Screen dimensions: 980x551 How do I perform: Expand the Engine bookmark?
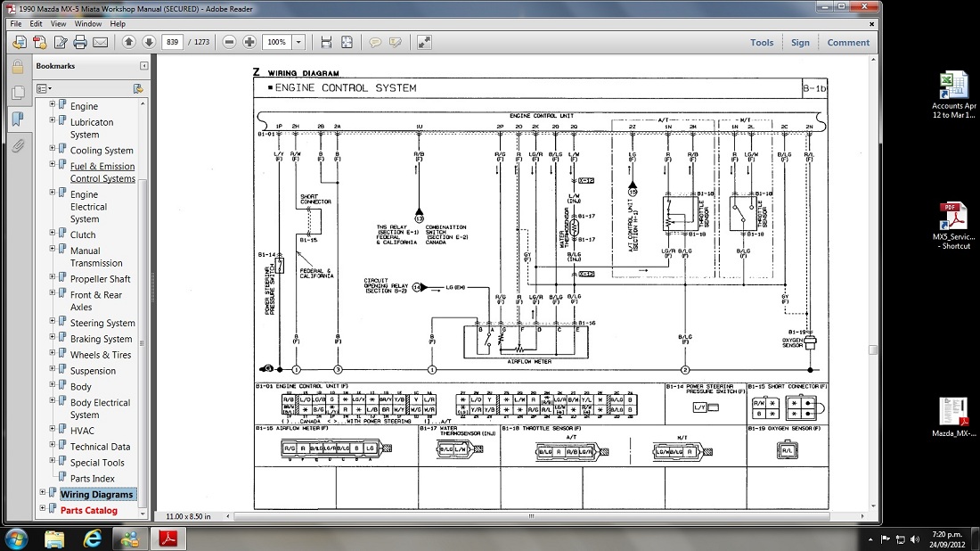[52, 104]
